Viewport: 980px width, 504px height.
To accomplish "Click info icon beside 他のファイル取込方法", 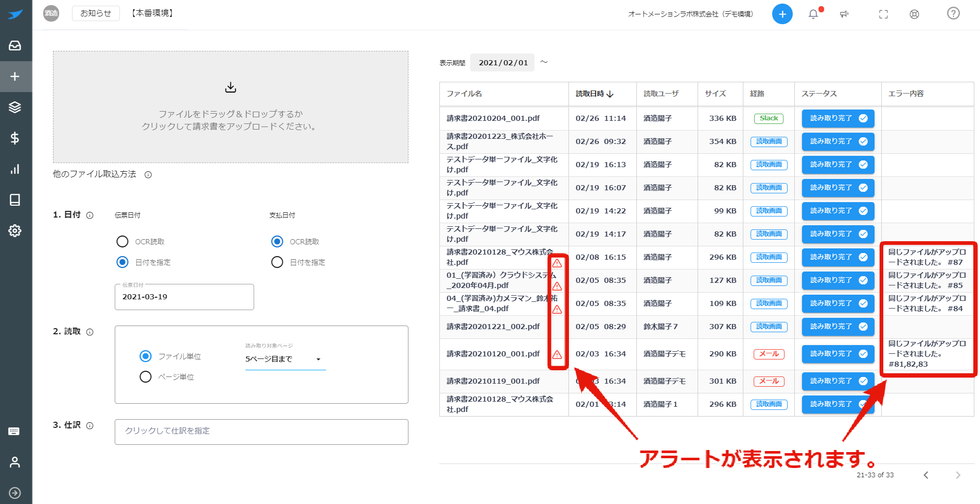I will point(148,175).
